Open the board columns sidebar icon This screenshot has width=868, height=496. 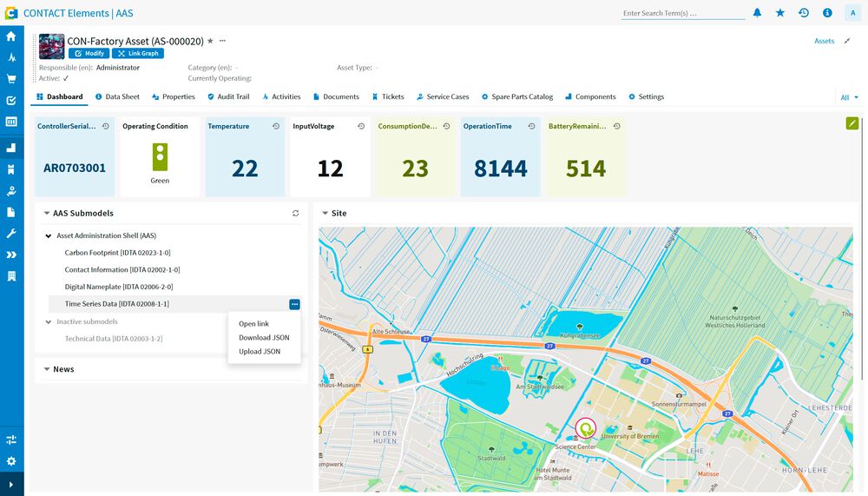pyautogui.click(x=11, y=122)
